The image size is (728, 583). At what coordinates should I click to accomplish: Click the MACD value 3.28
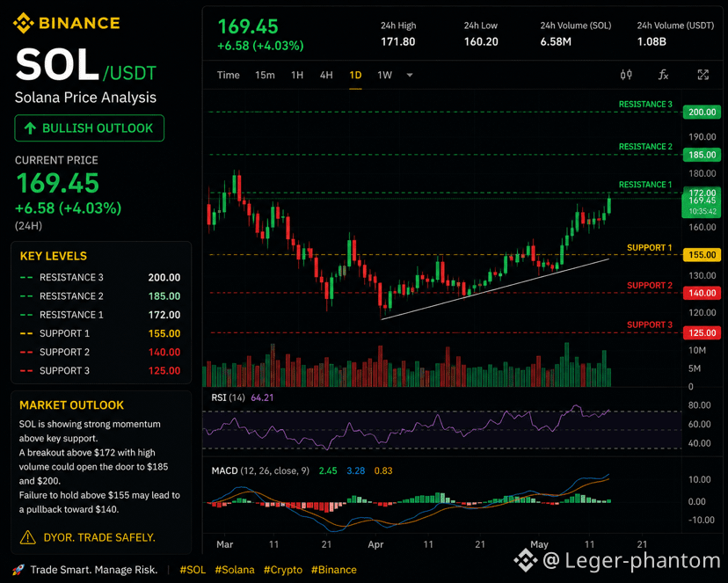point(355,471)
